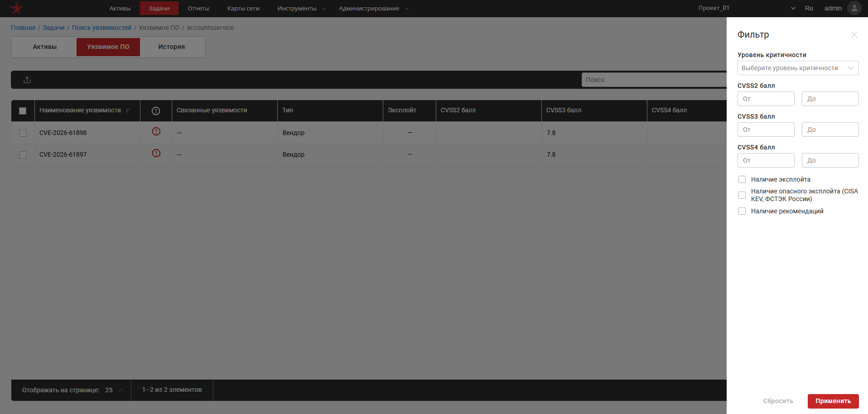Open the admin user avatar
Viewport: 868px width, 414px height.
pyautogui.click(x=854, y=8)
